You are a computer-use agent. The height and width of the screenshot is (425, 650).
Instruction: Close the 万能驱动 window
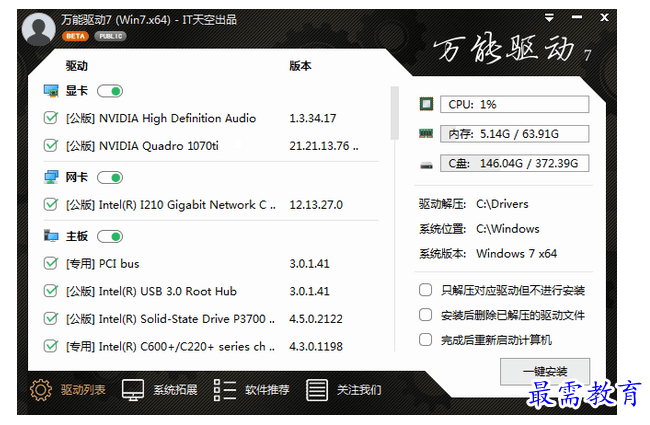coord(604,17)
